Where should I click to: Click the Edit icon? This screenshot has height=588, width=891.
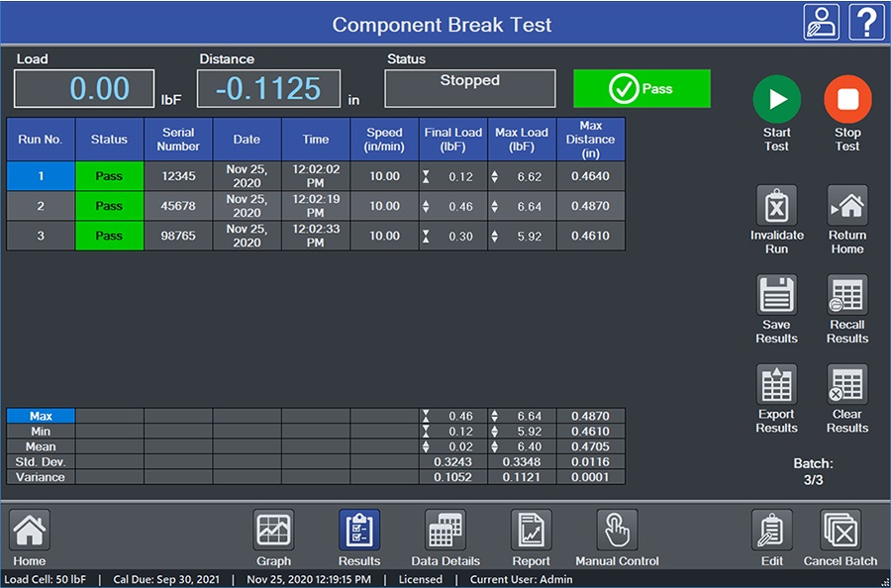coord(771,530)
